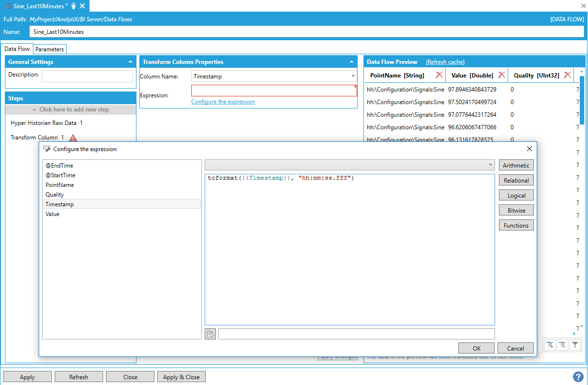Screen dimensions: 588x385
Task: Click the Functions button
Action: pyautogui.click(x=516, y=225)
